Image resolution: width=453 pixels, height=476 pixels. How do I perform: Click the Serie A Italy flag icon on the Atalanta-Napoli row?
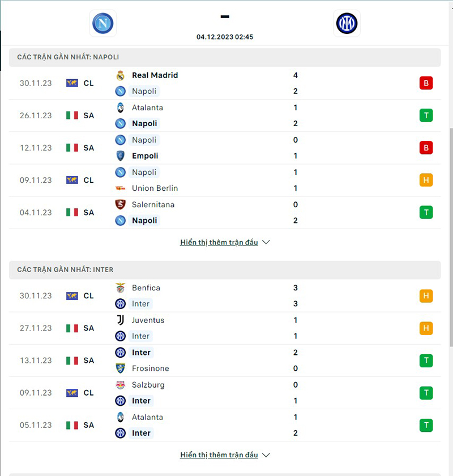coord(71,115)
